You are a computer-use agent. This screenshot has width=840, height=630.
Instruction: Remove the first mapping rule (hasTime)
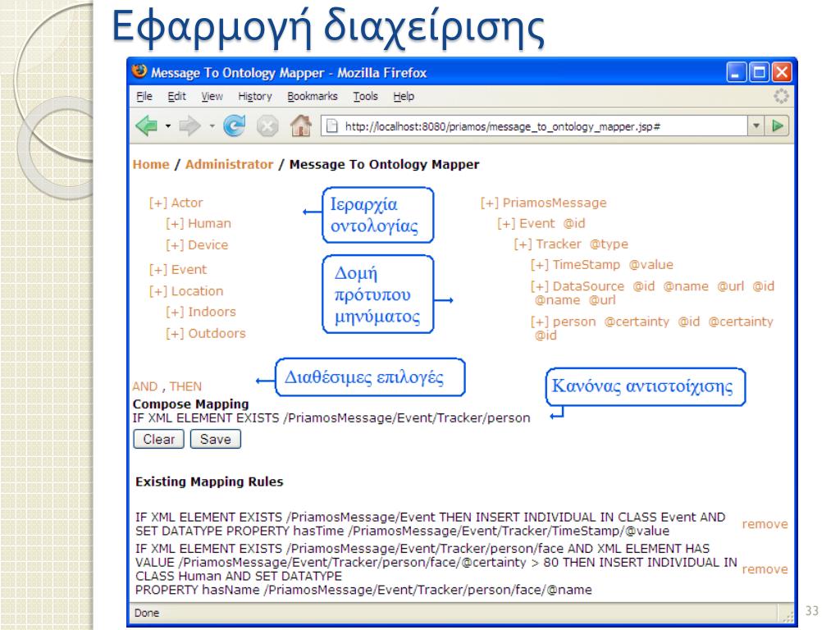tap(765, 524)
